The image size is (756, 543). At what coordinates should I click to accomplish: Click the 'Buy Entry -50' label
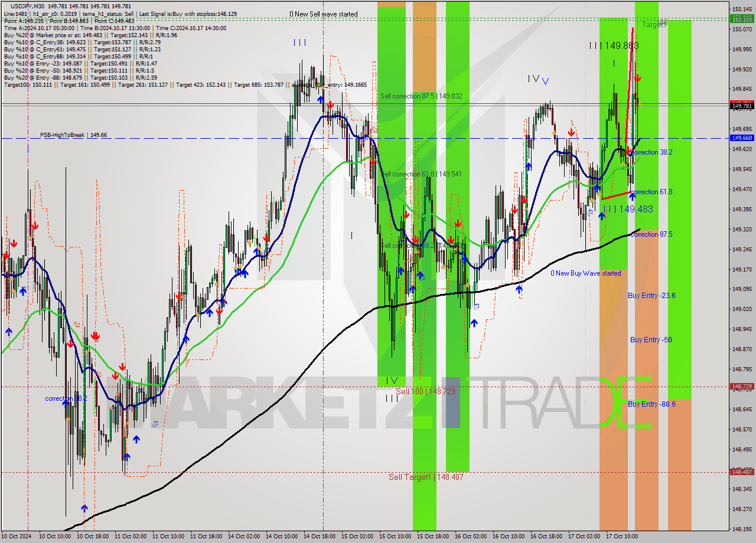[651, 340]
